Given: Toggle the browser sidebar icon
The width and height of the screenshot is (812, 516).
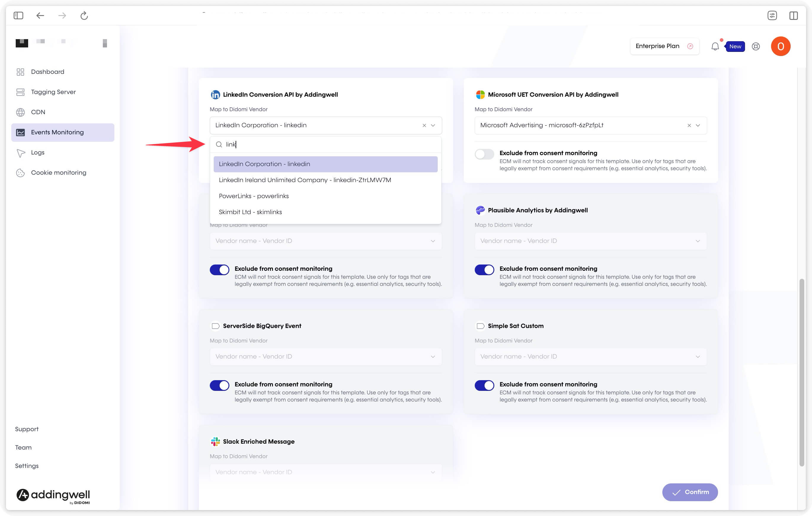Looking at the screenshot, I should (x=18, y=15).
